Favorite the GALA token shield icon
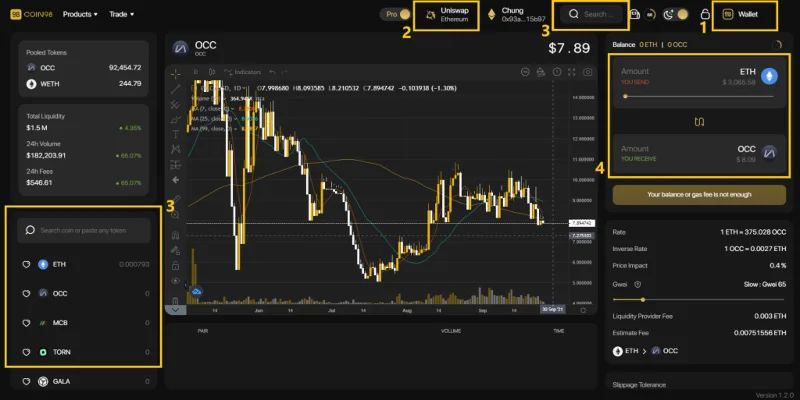This screenshot has height=400, width=800. click(27, 382)
